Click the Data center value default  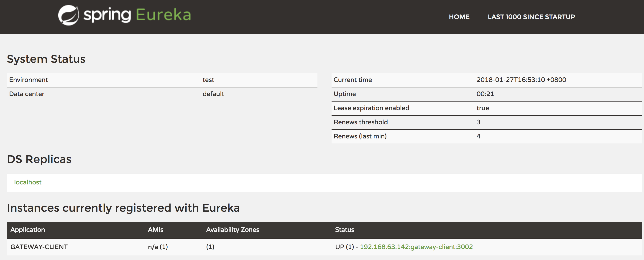pyautogui.click(x=213, y=94)
